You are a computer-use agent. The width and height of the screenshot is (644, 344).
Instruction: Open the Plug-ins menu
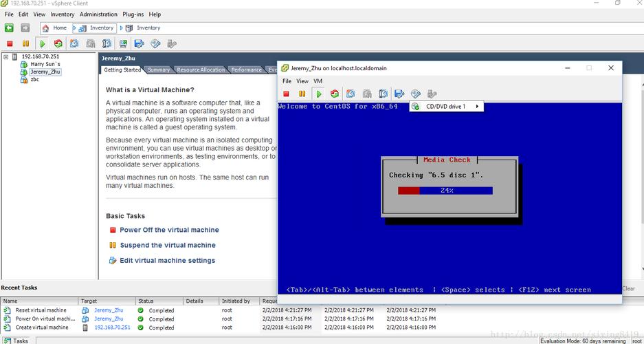click(x=133, y=14)
